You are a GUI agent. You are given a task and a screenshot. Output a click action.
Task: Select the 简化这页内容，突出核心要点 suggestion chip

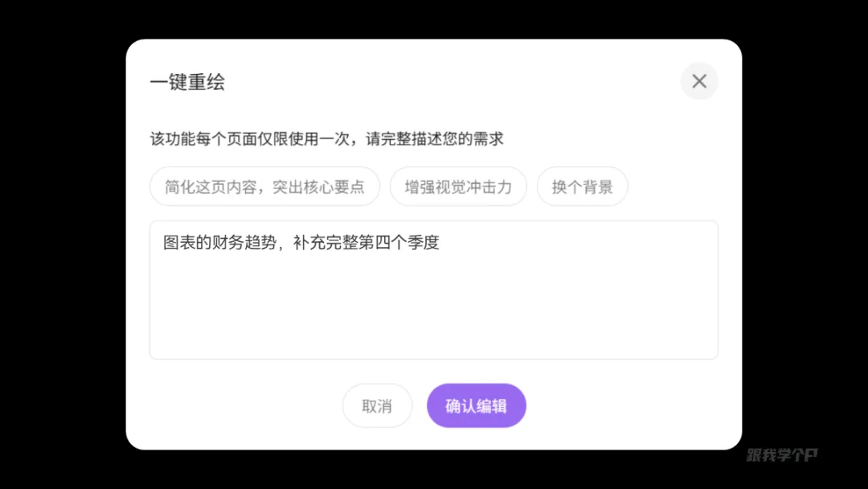pos(264,187)
